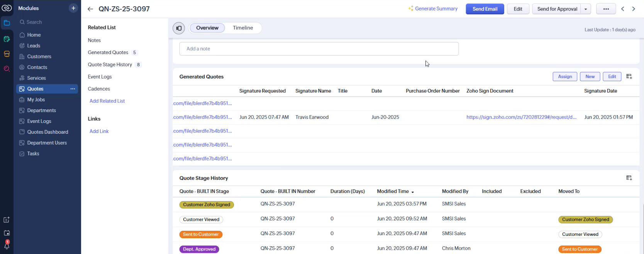Click Customer Zoho Signed stage in top row
This screenshot has width=644, height=254.
[x=207, y=205]
